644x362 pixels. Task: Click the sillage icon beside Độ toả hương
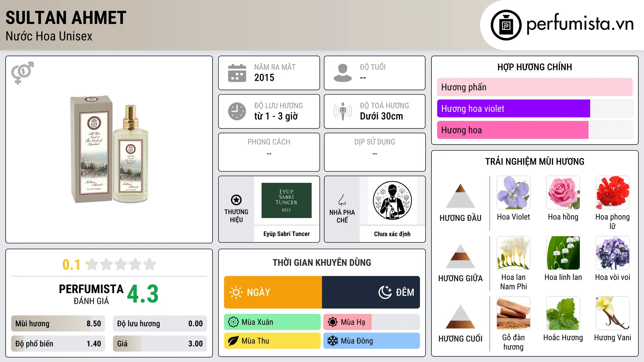pos(343,111)
